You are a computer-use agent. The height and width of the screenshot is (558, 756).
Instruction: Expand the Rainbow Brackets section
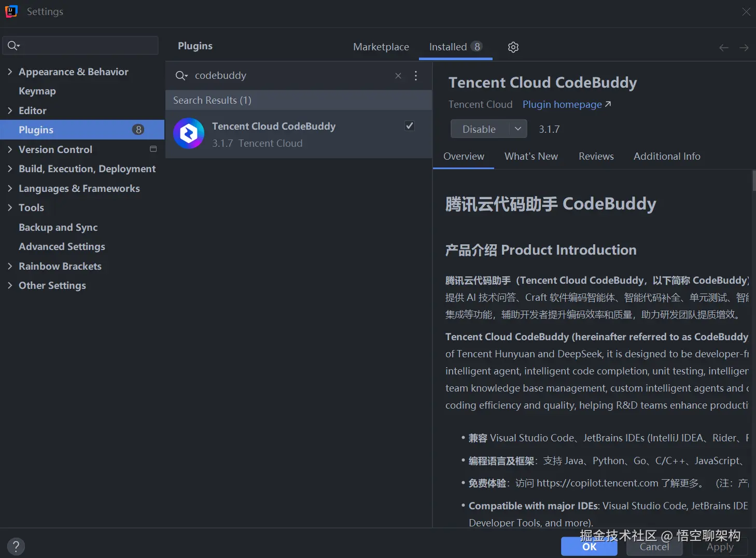click(x=10, y=266)
